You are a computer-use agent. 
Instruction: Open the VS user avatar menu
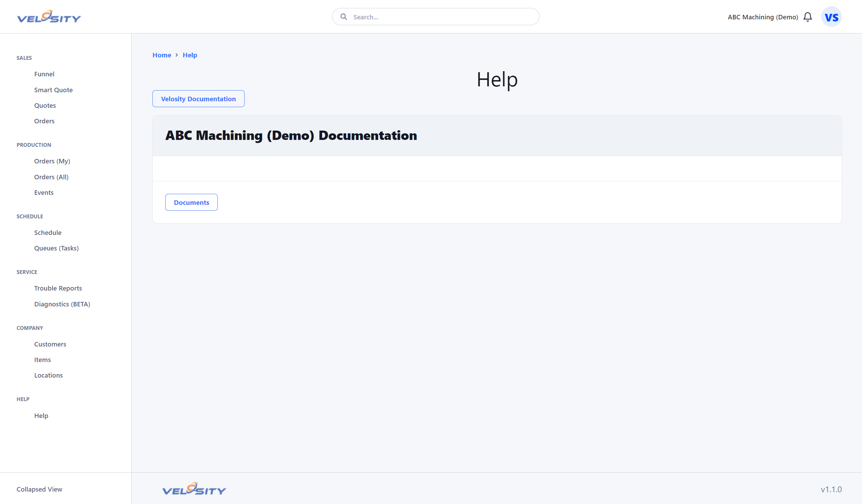coord(831,17)
